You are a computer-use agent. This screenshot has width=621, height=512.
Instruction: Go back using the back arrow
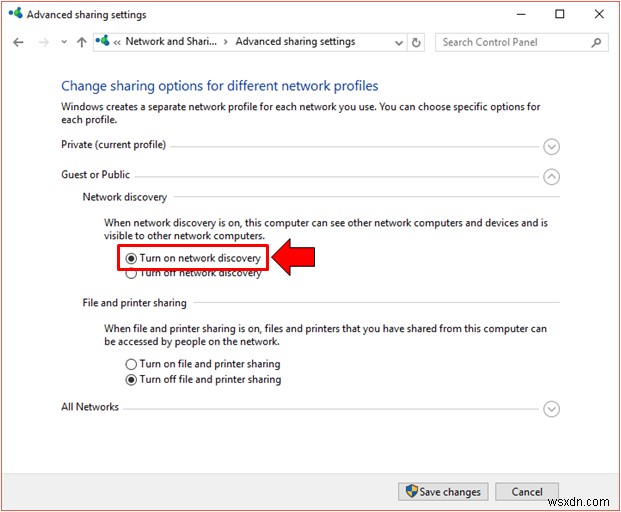pos(18,42)
